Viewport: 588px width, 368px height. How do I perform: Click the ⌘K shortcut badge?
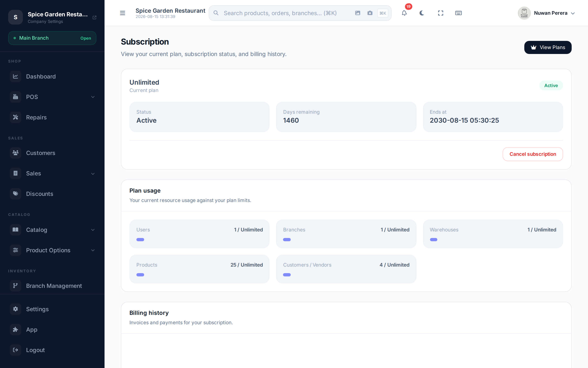tap(383, 13)
